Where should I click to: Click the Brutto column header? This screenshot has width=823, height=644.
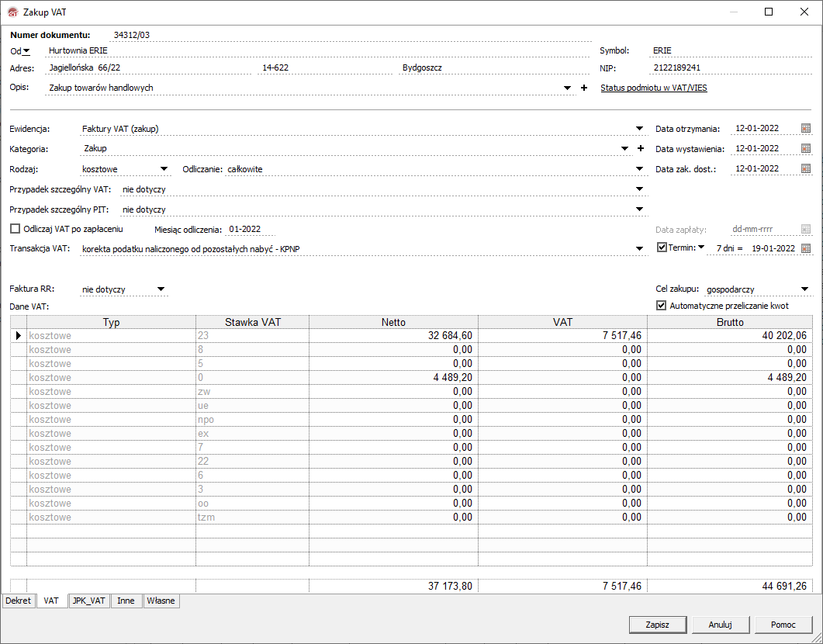coord(730,322)
